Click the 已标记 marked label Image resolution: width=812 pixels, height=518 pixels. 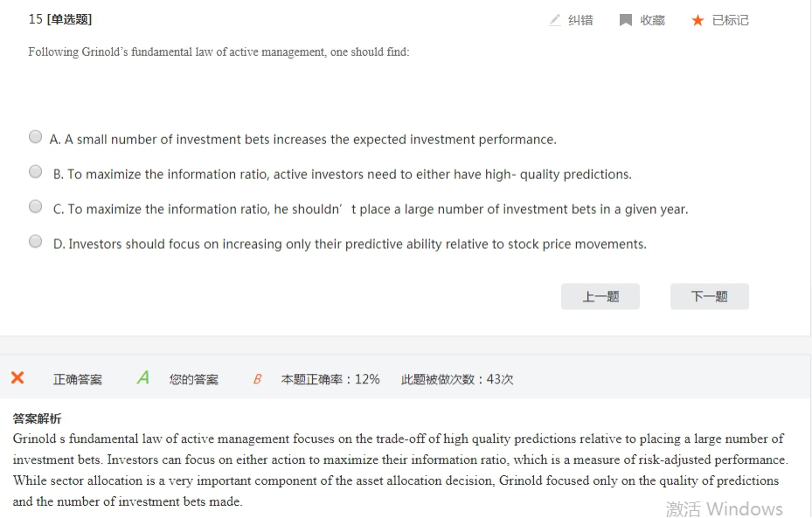730,20
